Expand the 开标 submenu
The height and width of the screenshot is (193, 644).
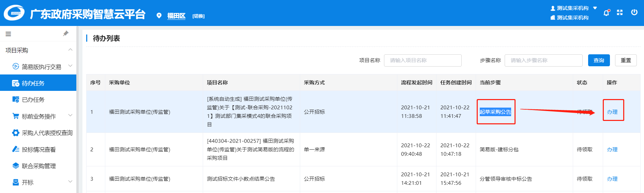point(70,182)
